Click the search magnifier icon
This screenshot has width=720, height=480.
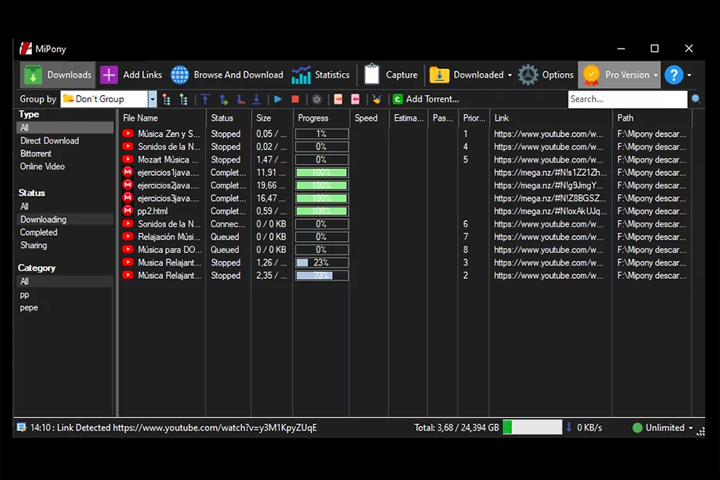(696, 99)
